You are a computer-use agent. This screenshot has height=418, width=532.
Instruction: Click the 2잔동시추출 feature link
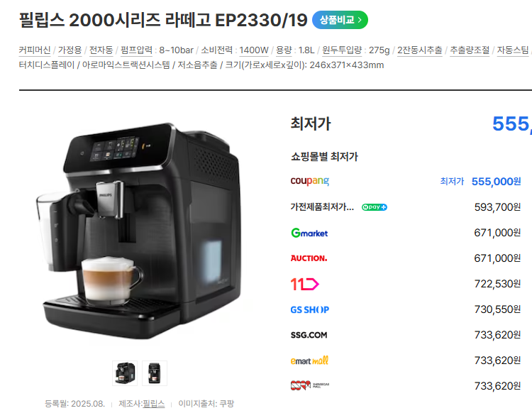pos(420,50)
